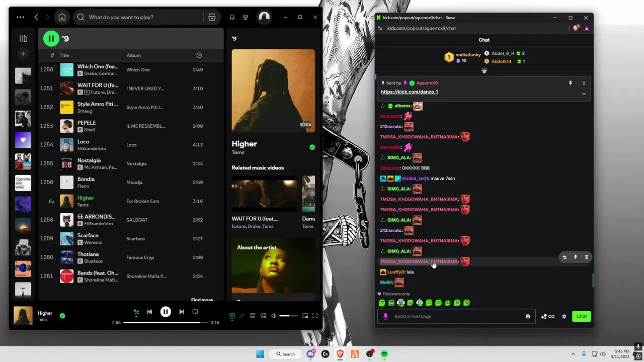Image resolution: width=644 pixels, height=362 pixels.
Task: Open the Browse icon in the search bar
Action: click(212, 17)
